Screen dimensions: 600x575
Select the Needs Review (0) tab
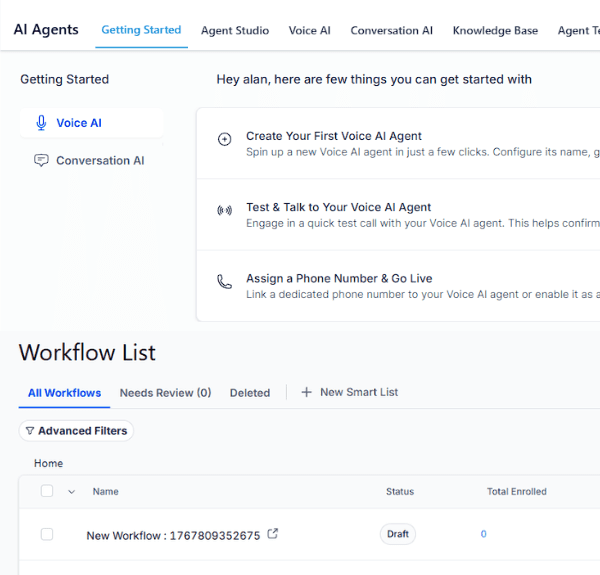point(165,393)
